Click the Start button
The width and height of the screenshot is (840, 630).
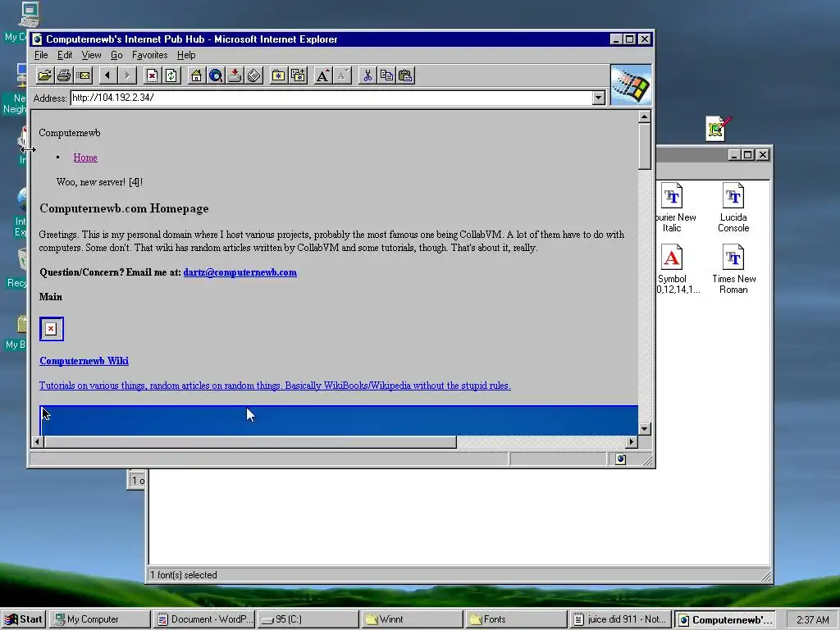[x=24, y=619]
